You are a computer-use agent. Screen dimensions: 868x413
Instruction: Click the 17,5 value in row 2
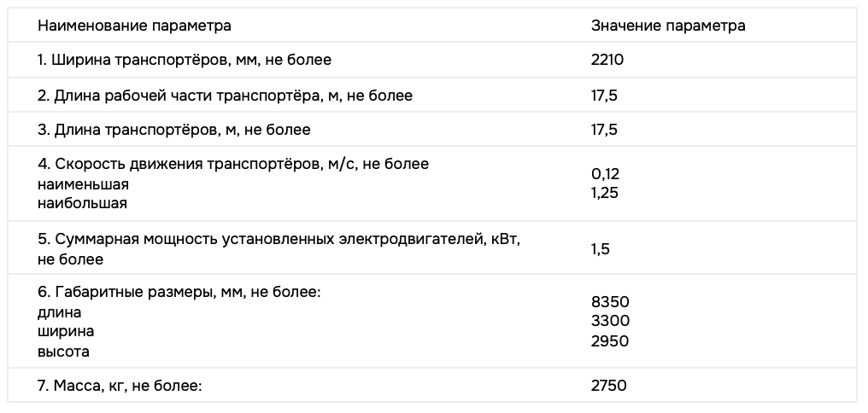(x=604, y=96)
